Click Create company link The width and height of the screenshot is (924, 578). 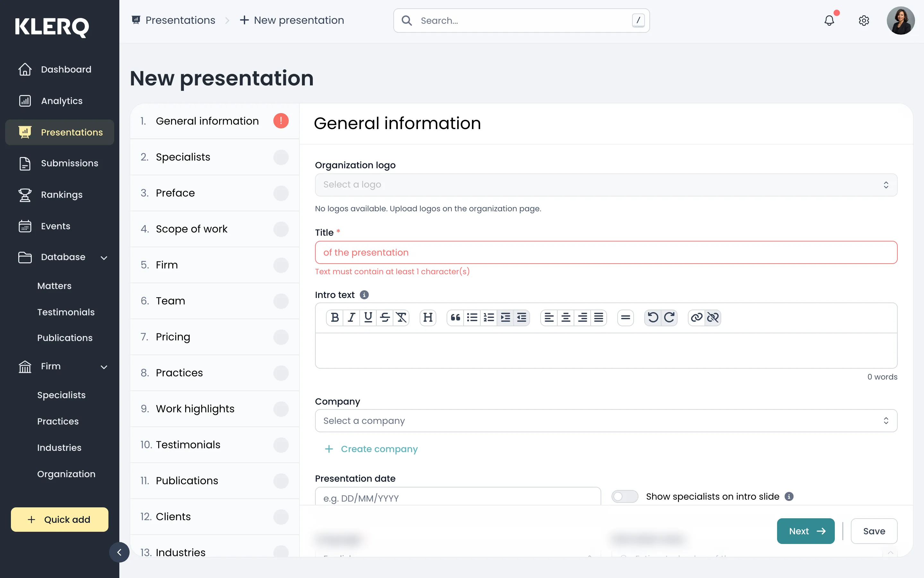point(371,449)
